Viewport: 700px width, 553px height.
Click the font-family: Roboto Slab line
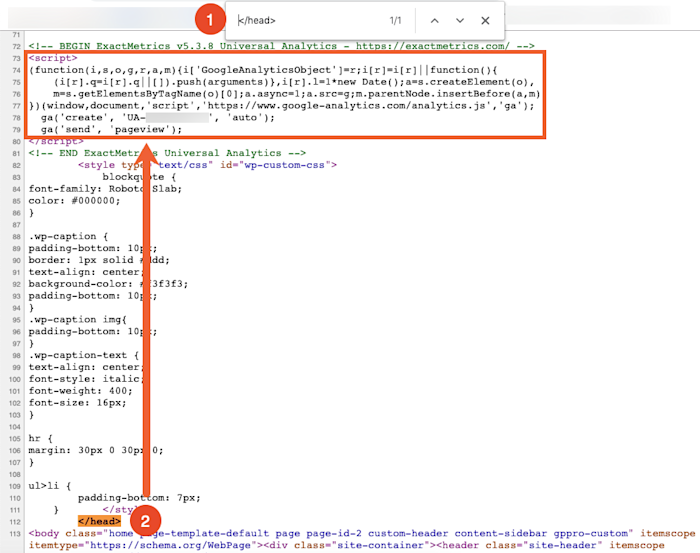coord(105,189)
